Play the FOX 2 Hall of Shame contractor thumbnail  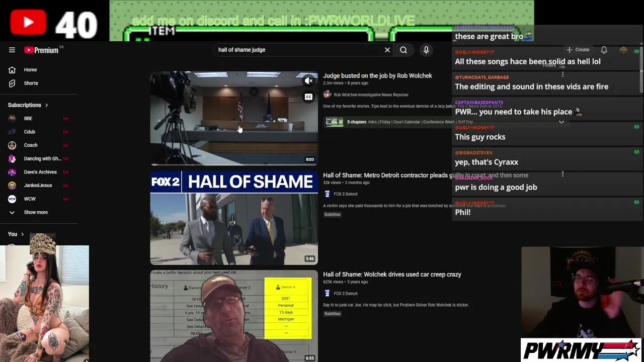tap(234, 218)
